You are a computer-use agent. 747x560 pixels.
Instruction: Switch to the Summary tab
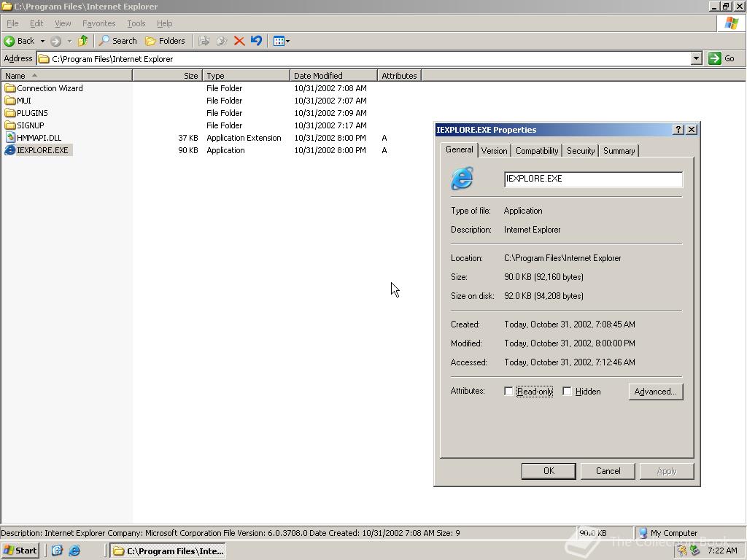click(x=619, y=151)
